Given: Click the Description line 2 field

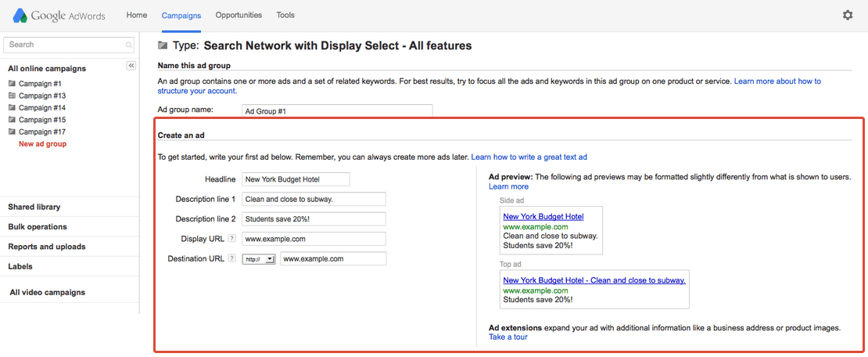Looking at the screenshot, I should pos(314,219).
